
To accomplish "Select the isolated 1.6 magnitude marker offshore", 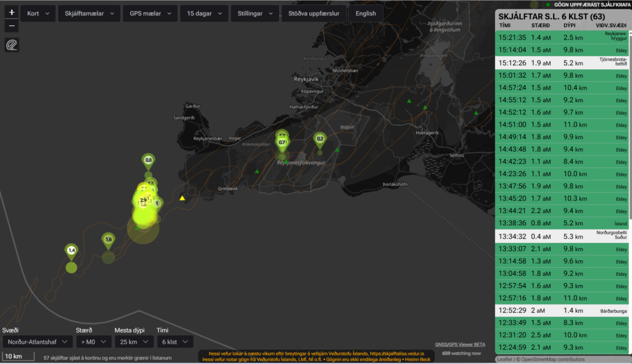I will (x=109, y=239).
